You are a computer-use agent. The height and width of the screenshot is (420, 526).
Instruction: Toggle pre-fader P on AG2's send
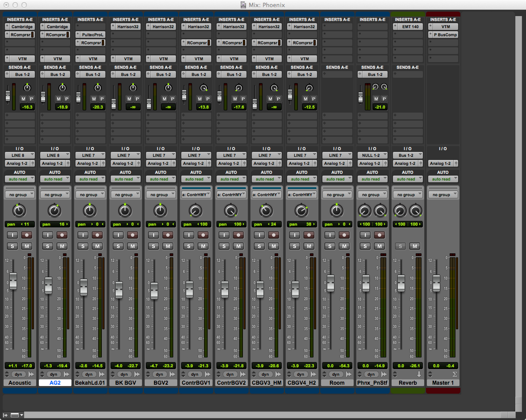(x=67, y=99)
